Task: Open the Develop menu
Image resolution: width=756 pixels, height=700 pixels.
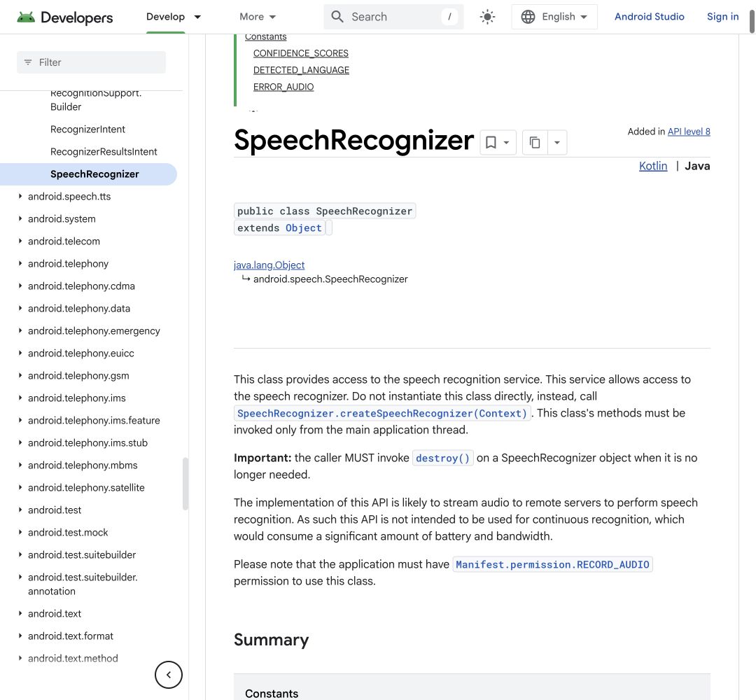Action: pyautogui.click(x=174, y=17)
